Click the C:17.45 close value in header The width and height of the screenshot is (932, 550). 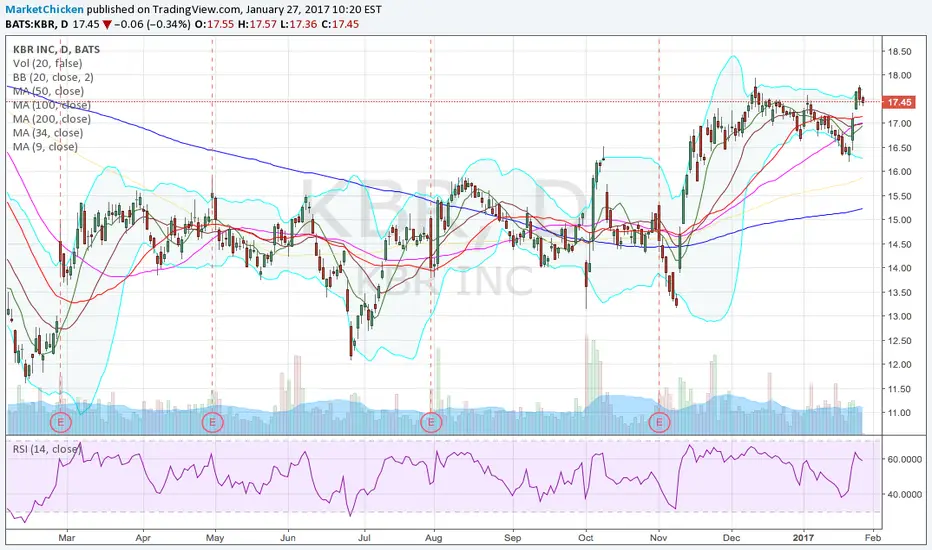click(x=339, y=24)
